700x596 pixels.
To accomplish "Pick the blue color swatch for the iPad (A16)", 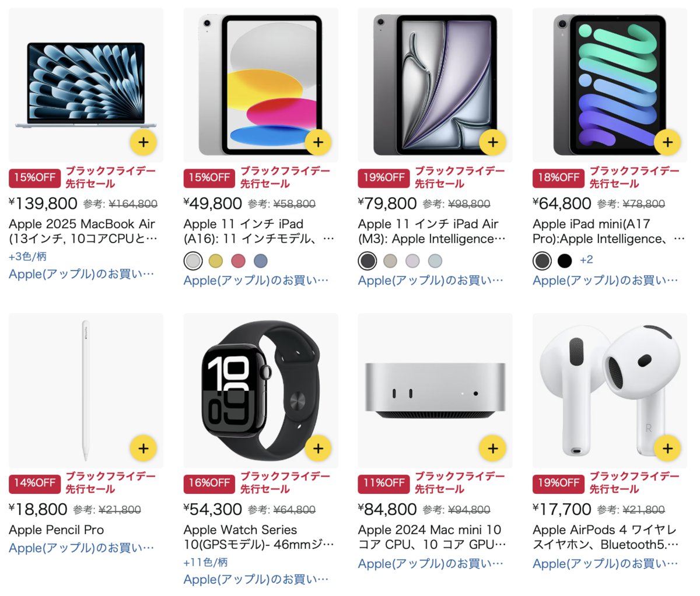I will click(261, 261).
